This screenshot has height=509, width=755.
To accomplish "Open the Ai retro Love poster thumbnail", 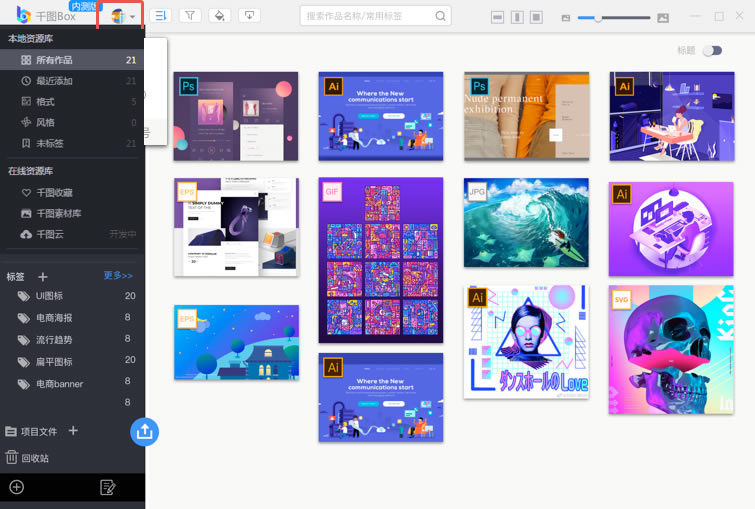I will (526, 342).
